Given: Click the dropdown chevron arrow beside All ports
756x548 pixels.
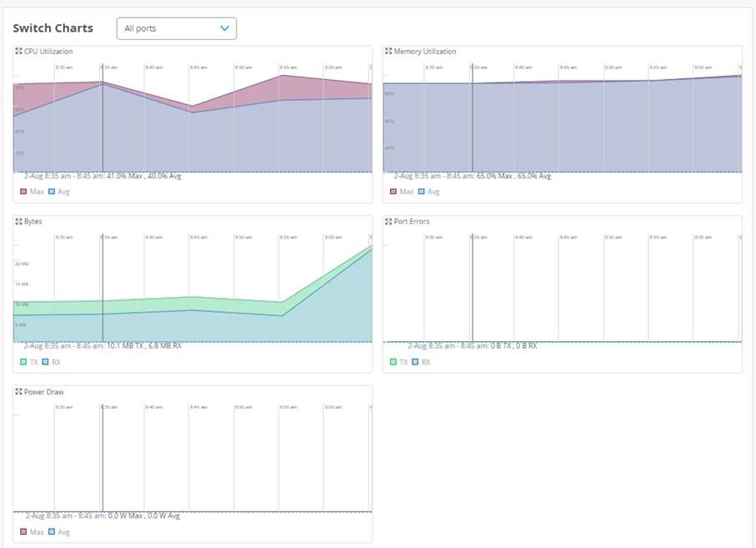Looking at the screenshot, I should (x=224, y=28).
